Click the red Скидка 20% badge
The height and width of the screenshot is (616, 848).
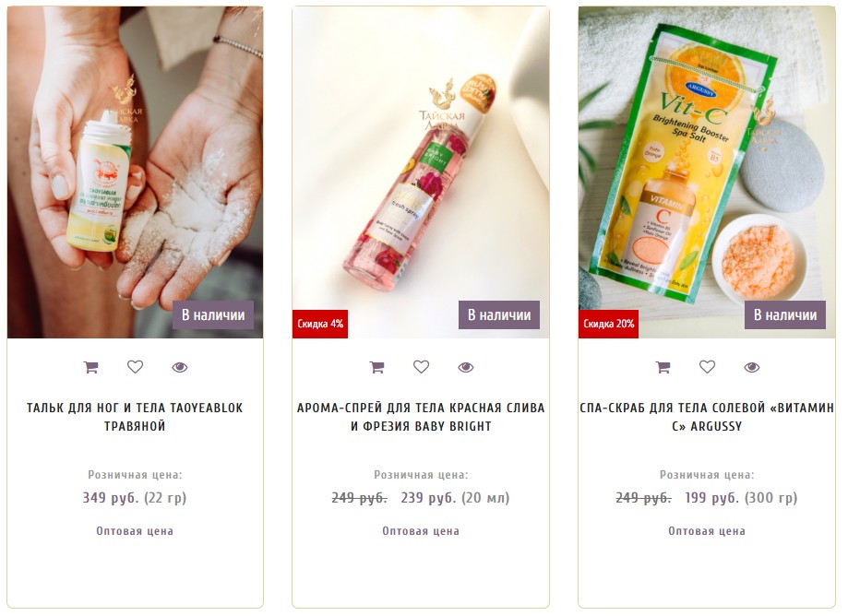pyautogui.click(x=608, y=325)
